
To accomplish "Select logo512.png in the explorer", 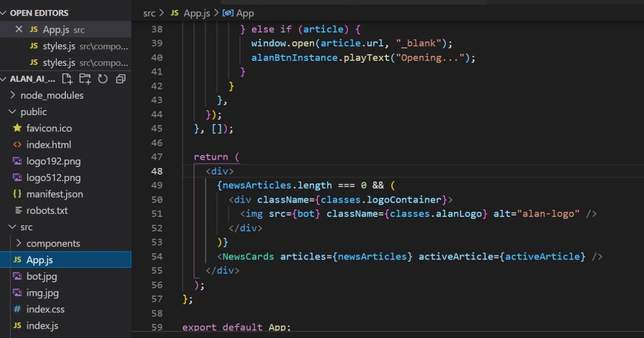I will (53, 178).
